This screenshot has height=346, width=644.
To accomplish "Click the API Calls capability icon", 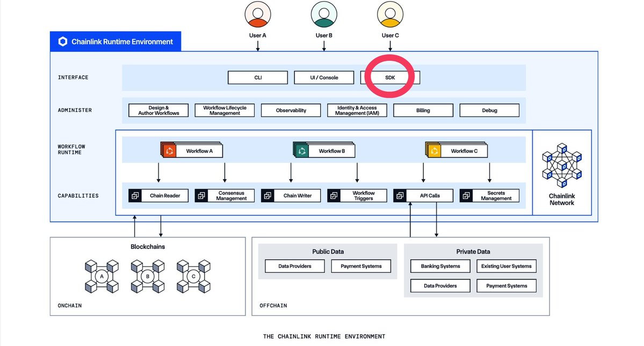I will 400,196.
